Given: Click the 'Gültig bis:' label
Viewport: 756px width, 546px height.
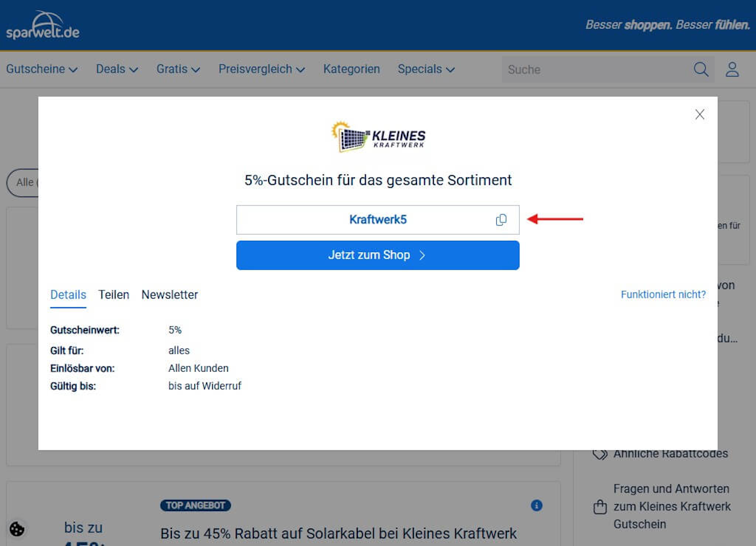Looking at the screenshot, I should point(73,386).
